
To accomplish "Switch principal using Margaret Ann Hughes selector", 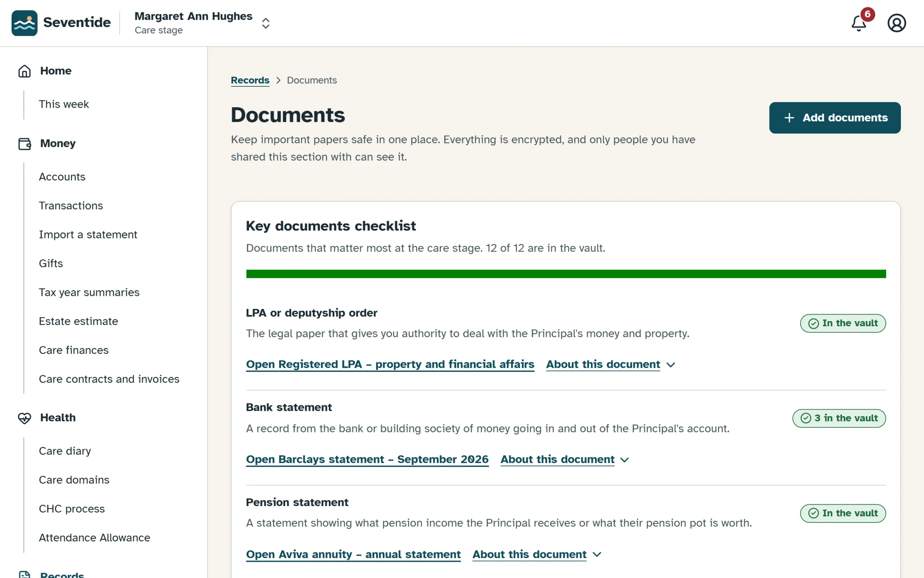I will point(203,23).
